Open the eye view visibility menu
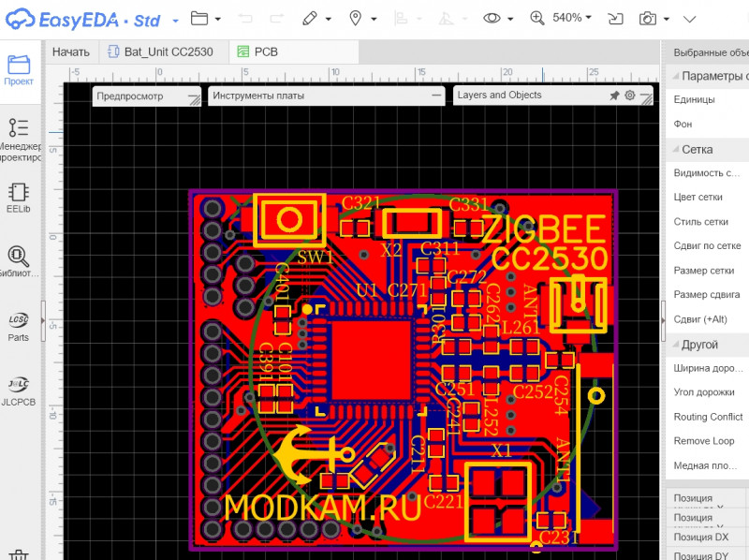749x560 pixels. [498, 18]
